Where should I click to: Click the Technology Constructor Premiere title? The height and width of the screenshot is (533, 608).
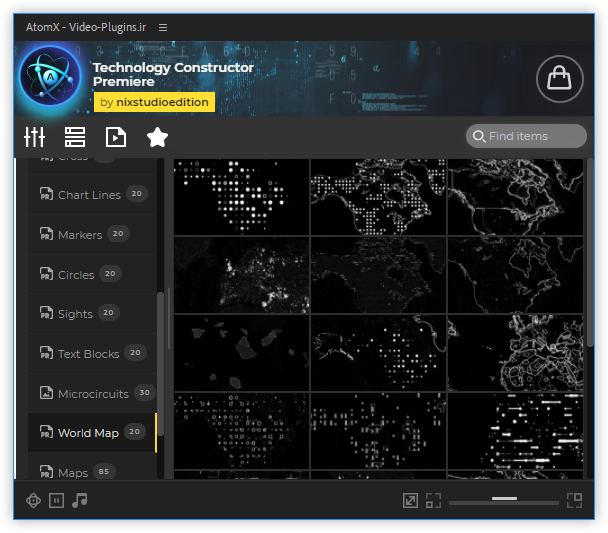[173, 74]
